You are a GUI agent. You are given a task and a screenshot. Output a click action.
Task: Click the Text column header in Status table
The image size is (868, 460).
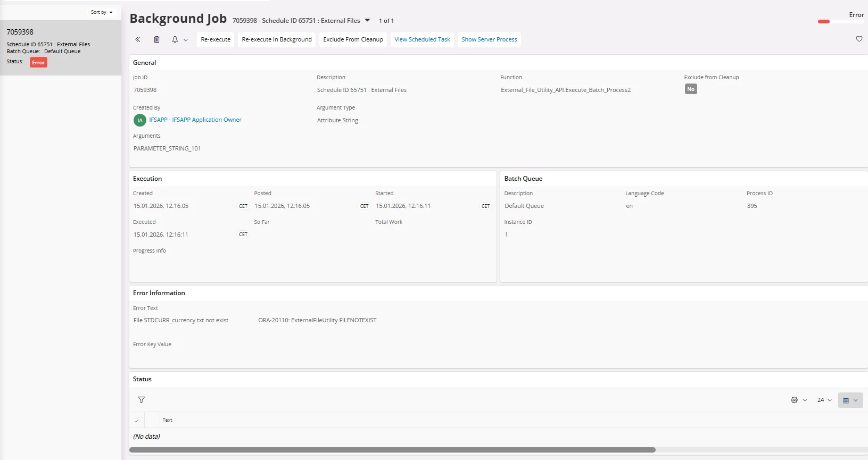(167, 420)
